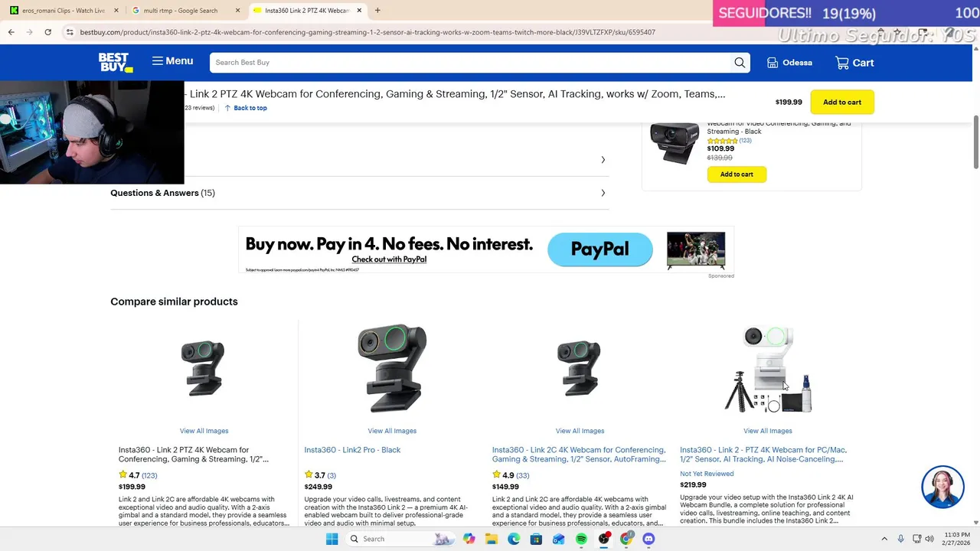Image resolution: width=980 pixels, height=551 pixels.
Task: Click the $249.99 price
Action: (318, 487)
